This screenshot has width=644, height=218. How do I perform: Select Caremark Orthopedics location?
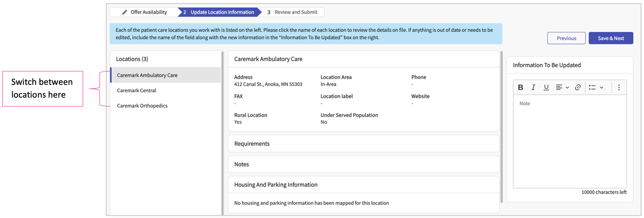coord(142,106)
